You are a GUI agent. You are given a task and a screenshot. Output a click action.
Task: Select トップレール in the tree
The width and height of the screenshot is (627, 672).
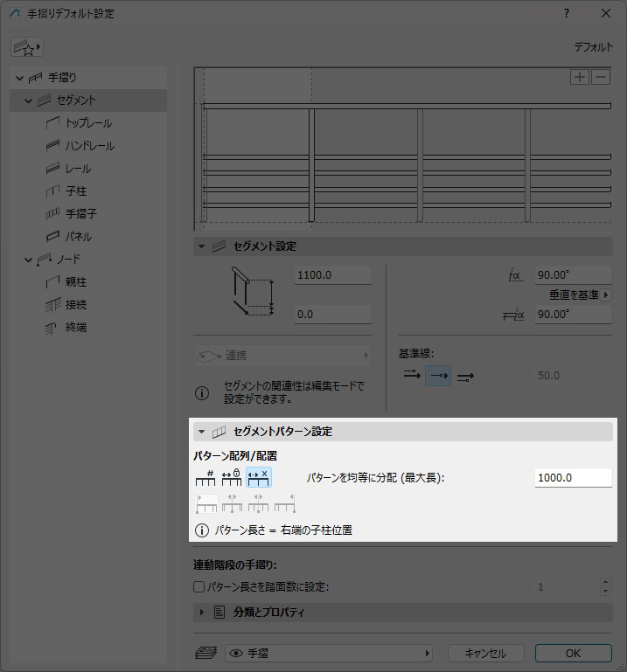tap(88, 123)
